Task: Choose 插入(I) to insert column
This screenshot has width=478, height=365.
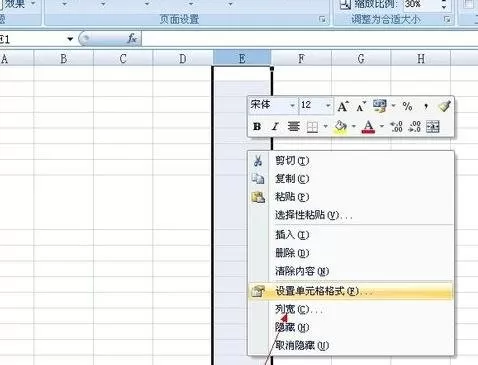Action: click(351, 235)
